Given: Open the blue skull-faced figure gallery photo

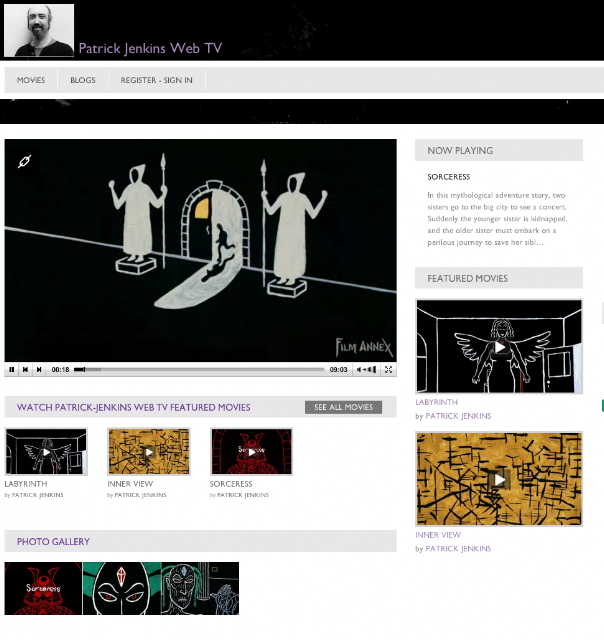Looking at the screenshot, I should pyautogui.click(x=200, y=588).
